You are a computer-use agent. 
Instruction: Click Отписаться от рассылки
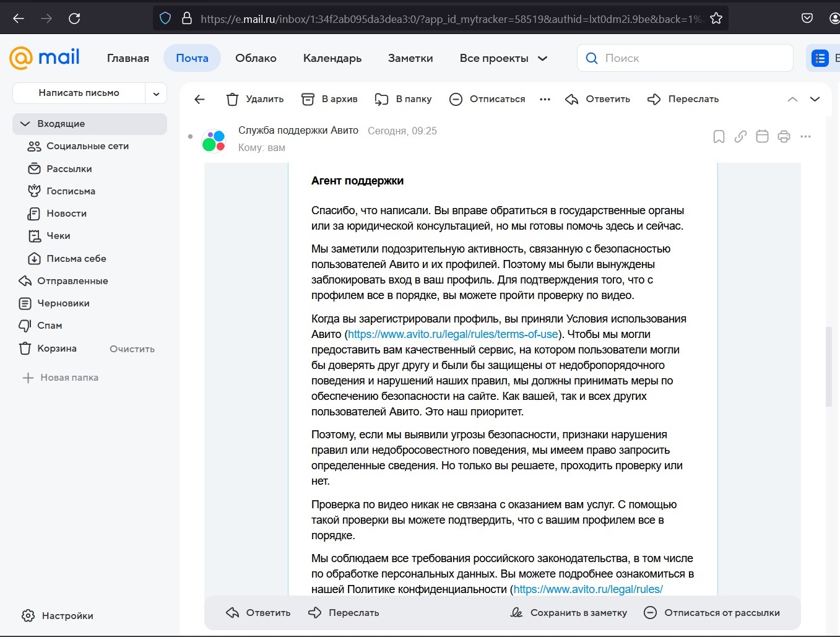[712, 613]
